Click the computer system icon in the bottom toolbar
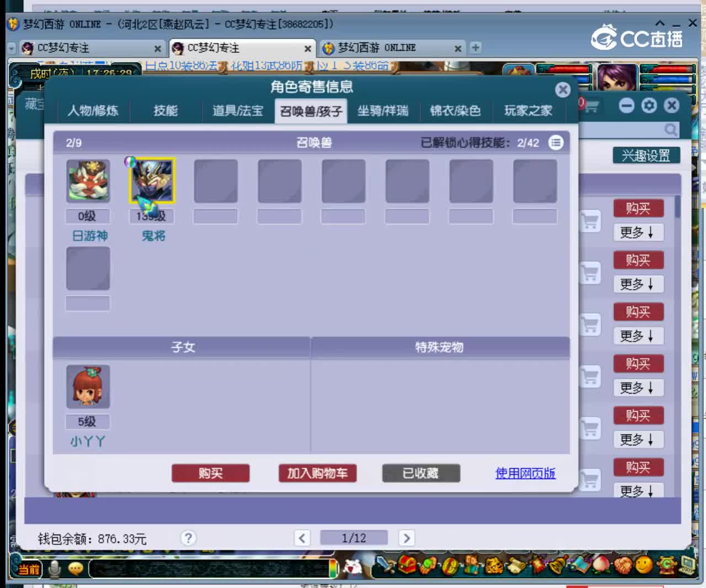The width and height of the screenshot is (706, 588). click(x=688, y=565)
